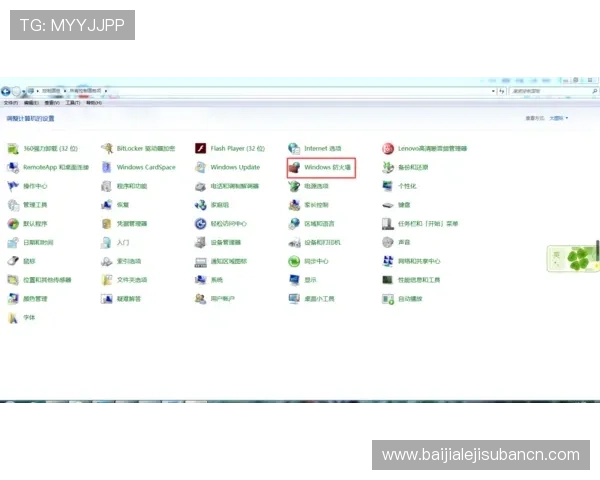Click the RemoteApp and desktop connections icon
The height and width of the screenshot is (480, 600).
click(x=13, y=167)
